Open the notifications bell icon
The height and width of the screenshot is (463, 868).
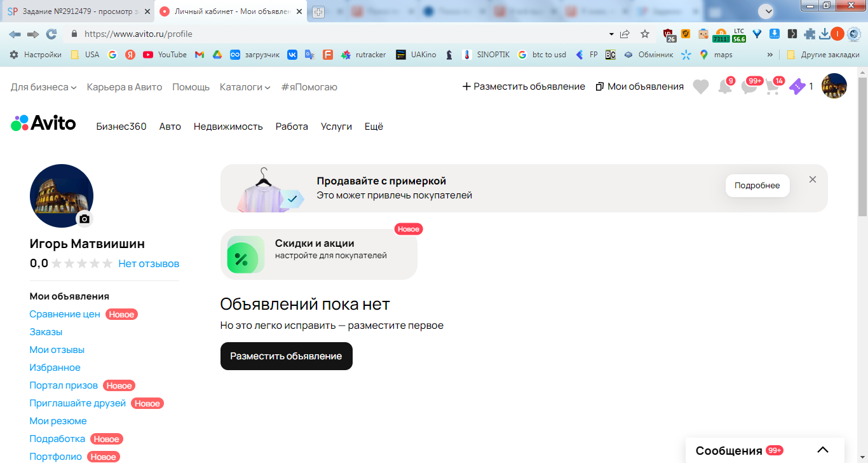point(725,86)
